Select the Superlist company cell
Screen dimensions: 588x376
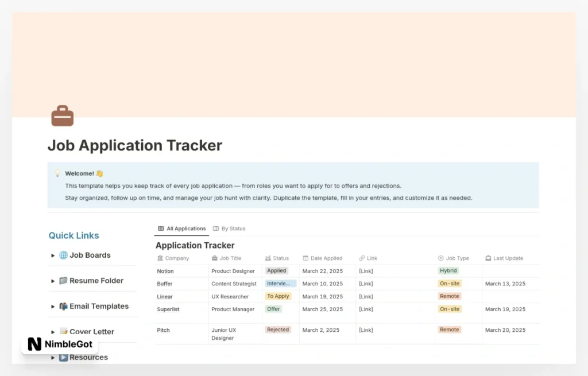181,313
